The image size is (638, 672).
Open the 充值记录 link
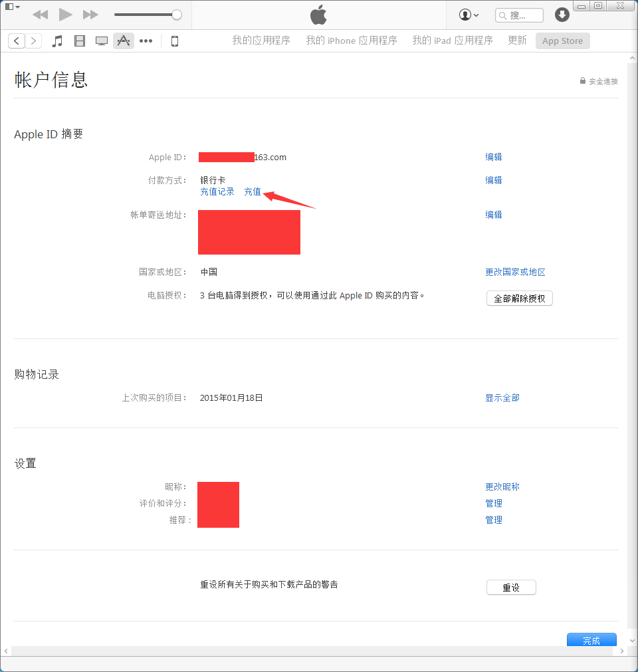(217, 192)
